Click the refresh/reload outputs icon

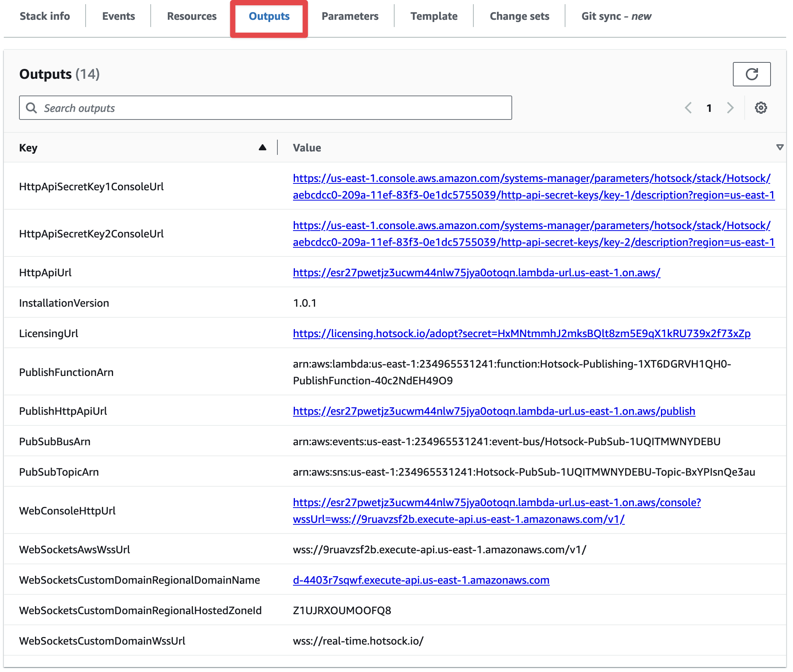751,74
